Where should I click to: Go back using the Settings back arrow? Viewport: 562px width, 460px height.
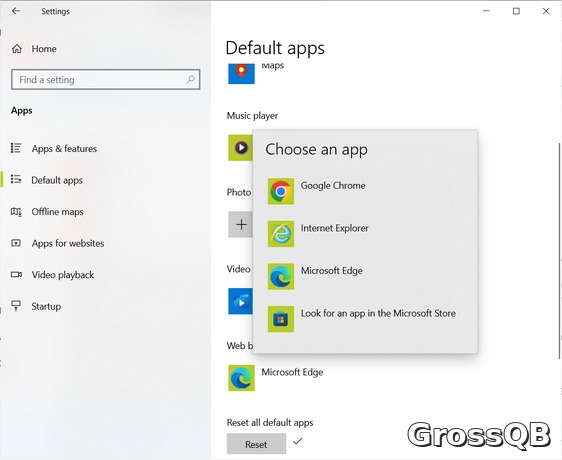[x=16, y=11]
